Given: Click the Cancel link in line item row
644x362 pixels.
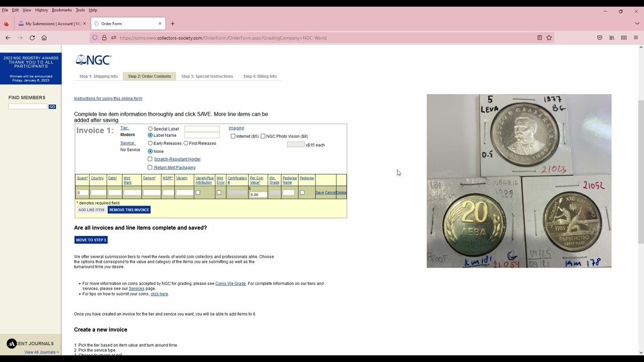Looking at the screenshot, I should tap(330, 193).
